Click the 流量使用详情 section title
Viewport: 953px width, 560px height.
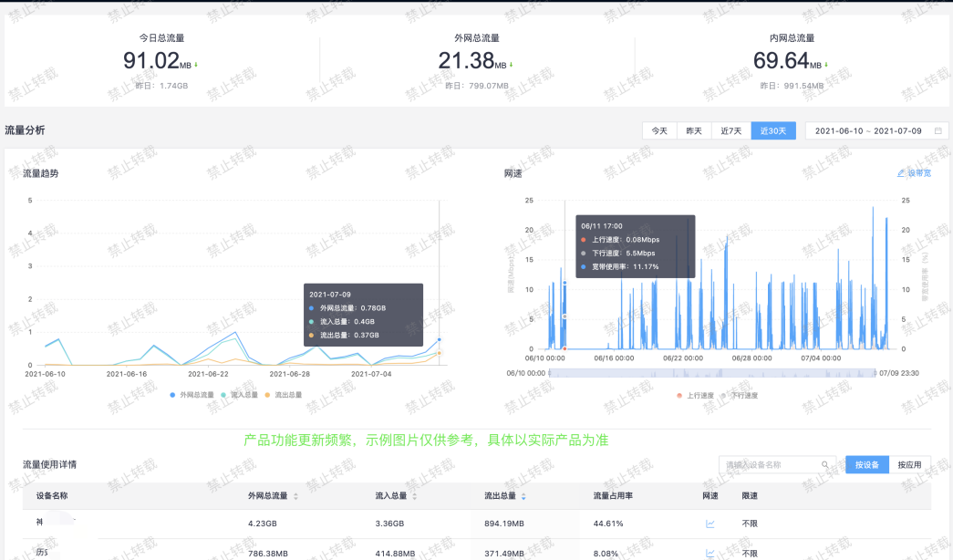(x=50, y=464)
